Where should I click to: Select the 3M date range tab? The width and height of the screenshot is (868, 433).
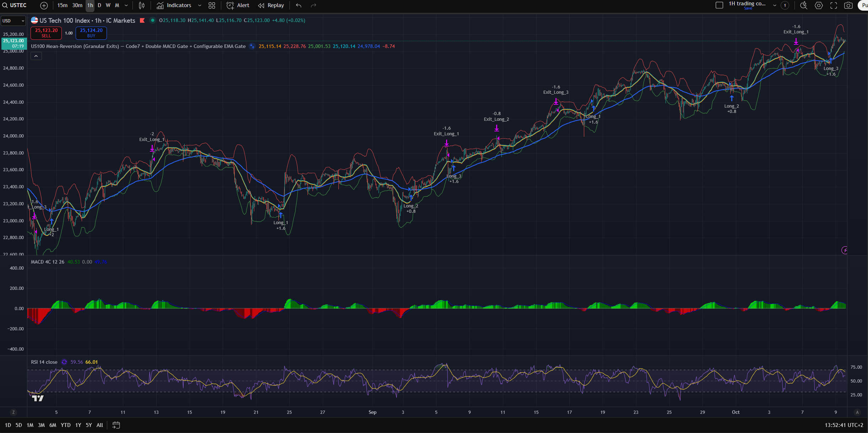(x=41, y=425)
